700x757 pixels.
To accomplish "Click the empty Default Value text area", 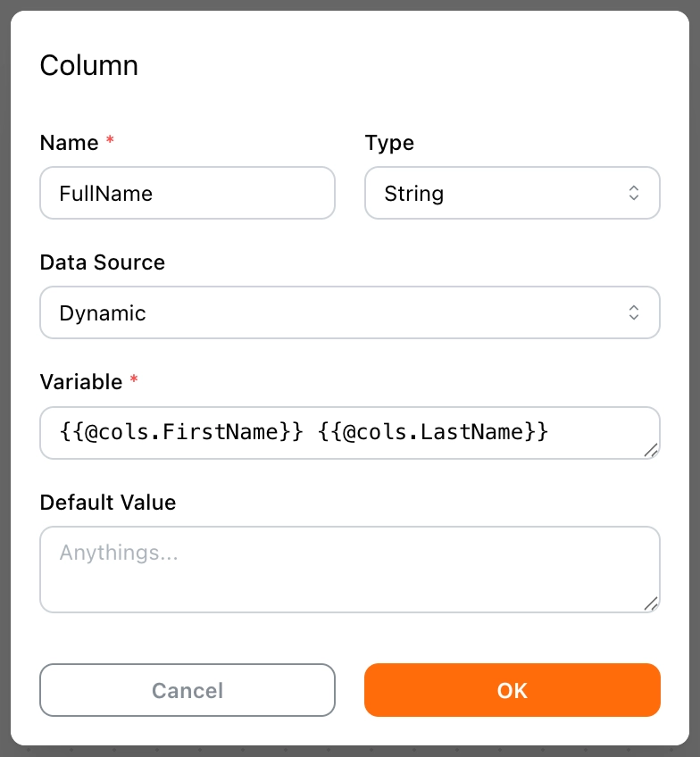I will [x=349, y=570].
